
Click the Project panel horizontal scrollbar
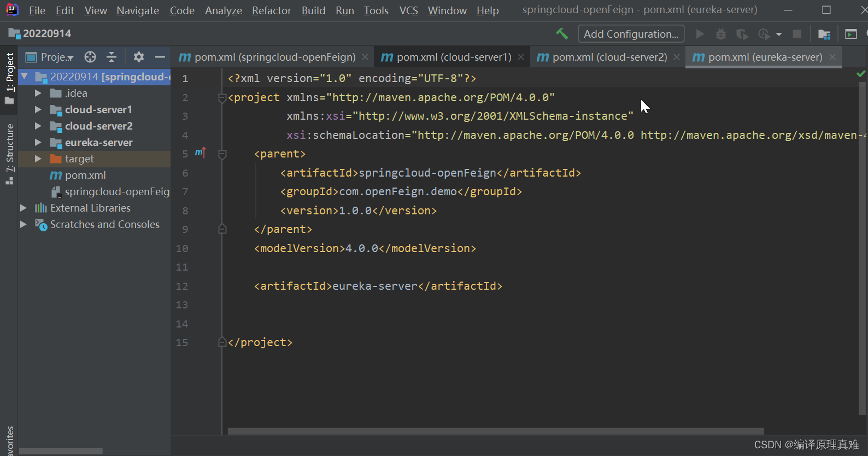pos(61,451)
